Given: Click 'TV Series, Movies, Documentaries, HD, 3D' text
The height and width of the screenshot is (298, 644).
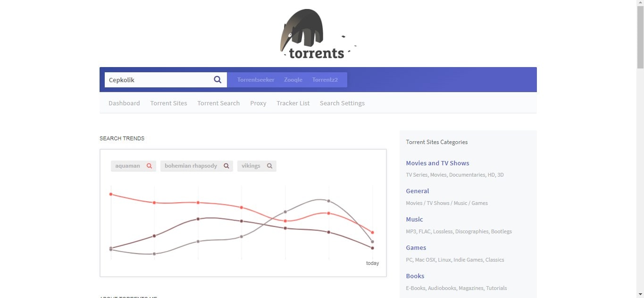Looking at the screenshot, I should click(x=455, y=175).
